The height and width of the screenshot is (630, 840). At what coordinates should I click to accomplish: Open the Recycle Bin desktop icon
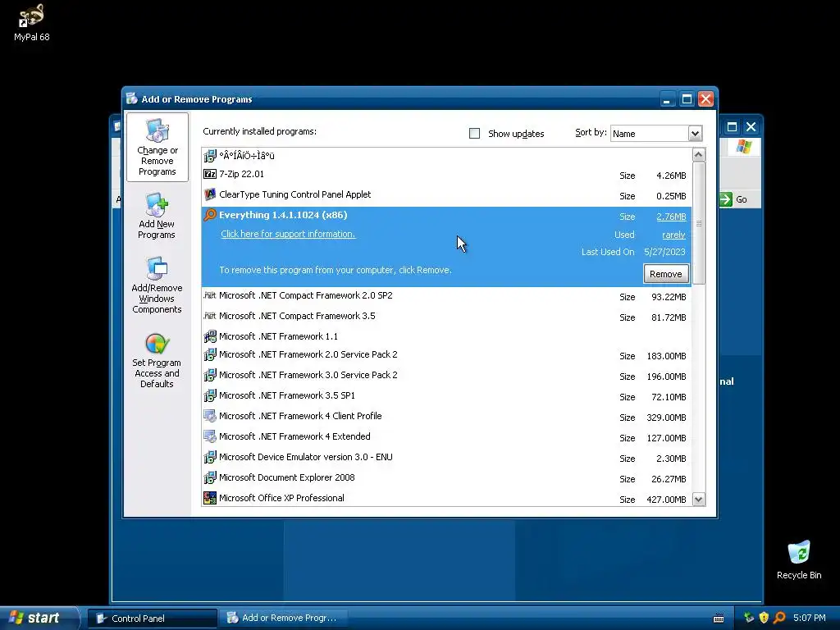(799, 559)
